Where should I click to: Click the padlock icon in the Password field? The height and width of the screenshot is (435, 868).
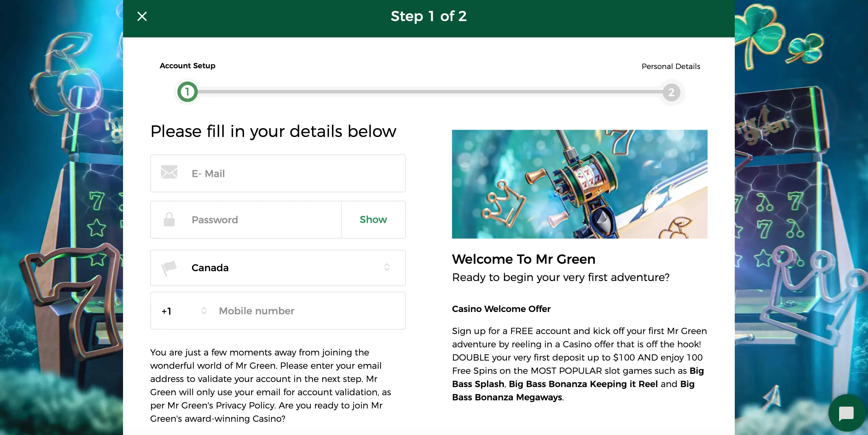(x=169, y=220)
